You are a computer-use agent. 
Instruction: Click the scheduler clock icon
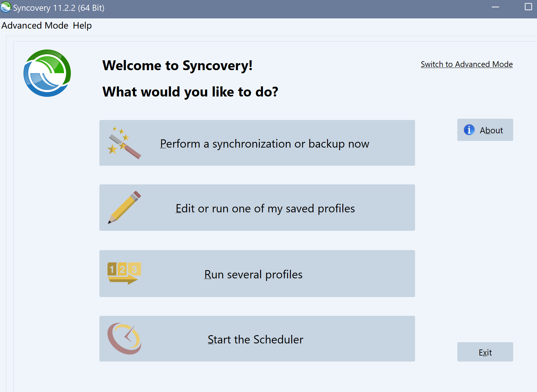(x=124, y=339)
